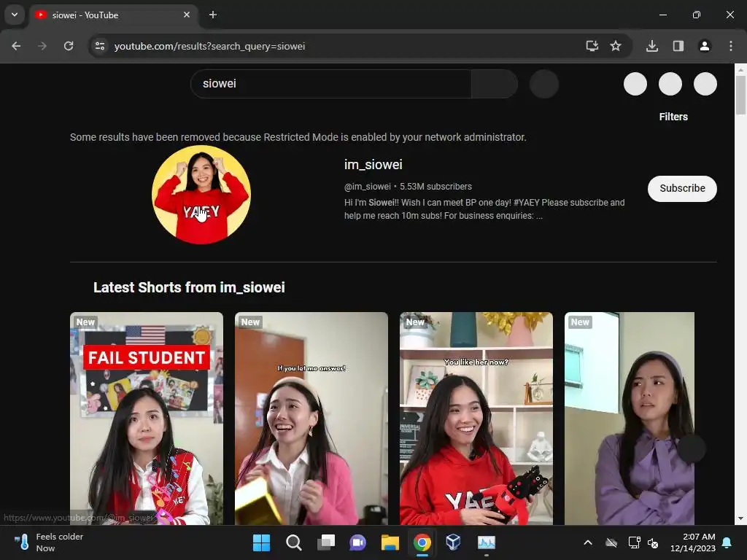Viewport: 747px width, 560px height.
Task: Show hidden system tray icons
Action: tap(588, 542)
